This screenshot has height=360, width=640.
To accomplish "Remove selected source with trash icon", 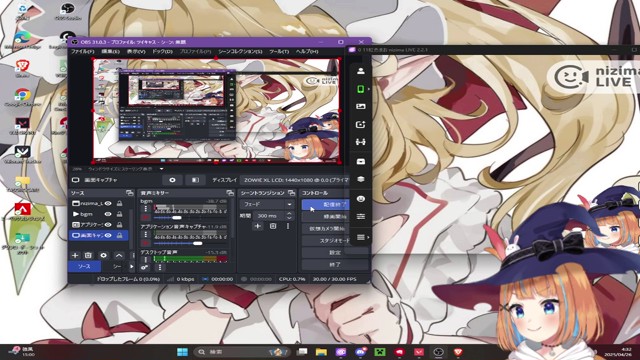I will coord(88,255).
